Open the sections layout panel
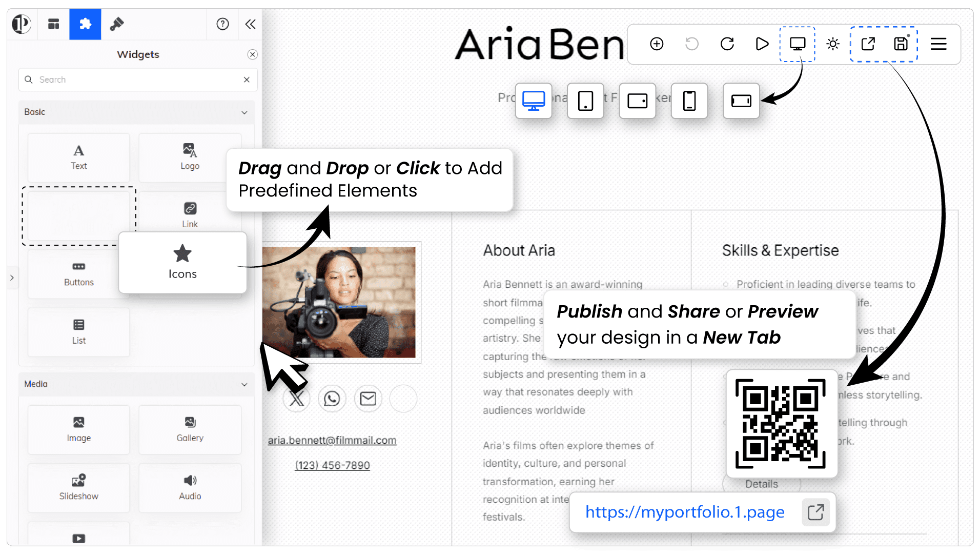 53,24
